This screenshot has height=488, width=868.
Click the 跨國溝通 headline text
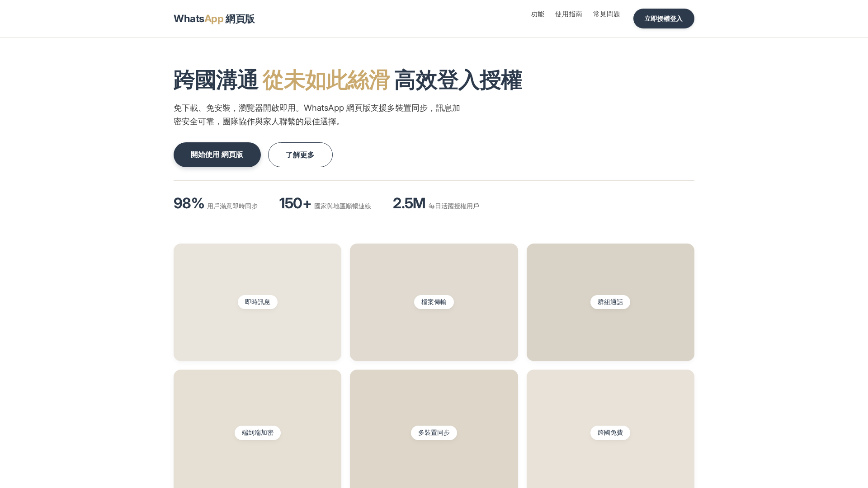(x=216, y=80)
